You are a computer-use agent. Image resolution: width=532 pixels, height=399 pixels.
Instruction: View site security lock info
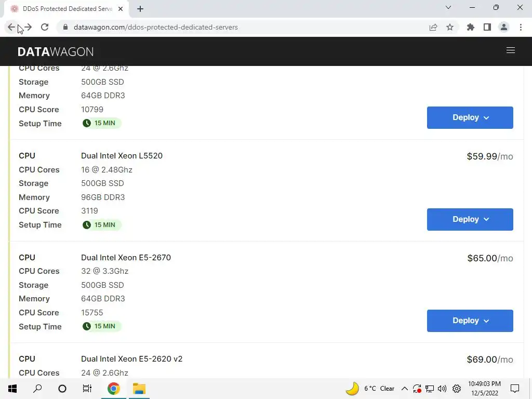(65, 27)
